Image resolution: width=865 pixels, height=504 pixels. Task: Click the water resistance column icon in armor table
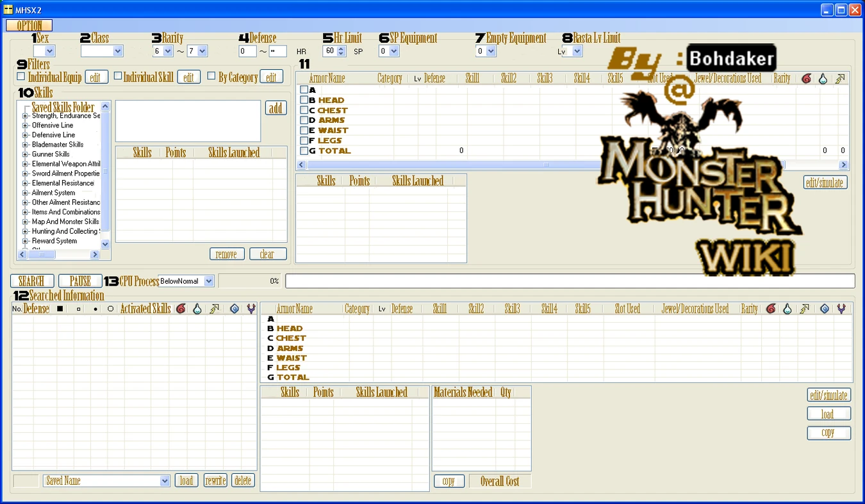[823, 78]
